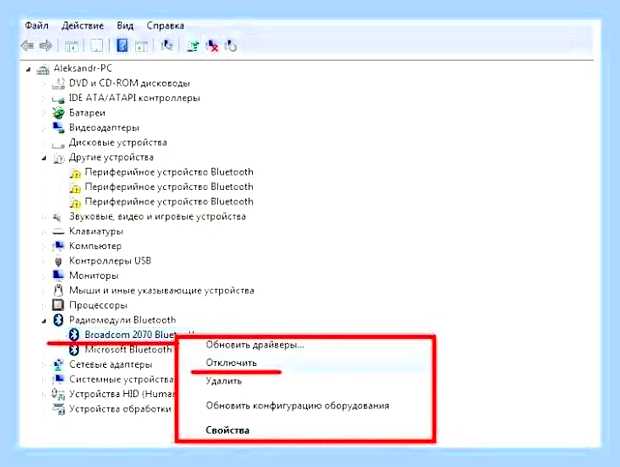
Task: Click the Мониторы monitor icon
Action: (59, 275)
